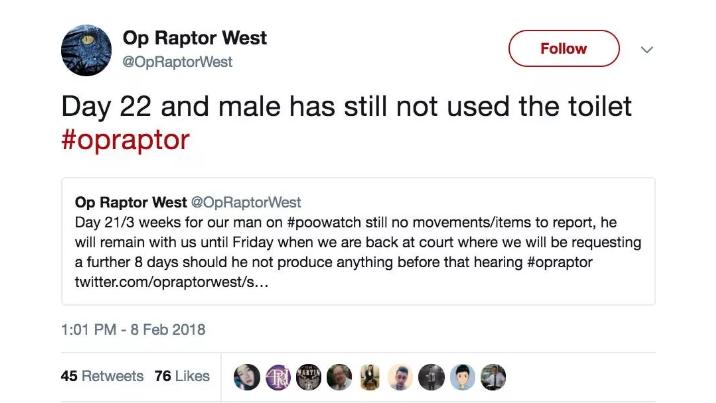View the 45 Retweets list
716x403 pixels.
102,376
